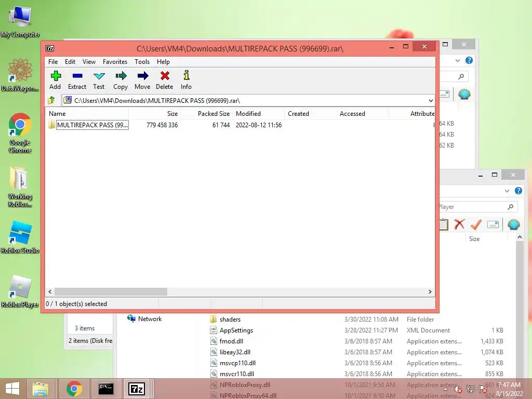Open My Computer desktop icon

pos(20,21)
